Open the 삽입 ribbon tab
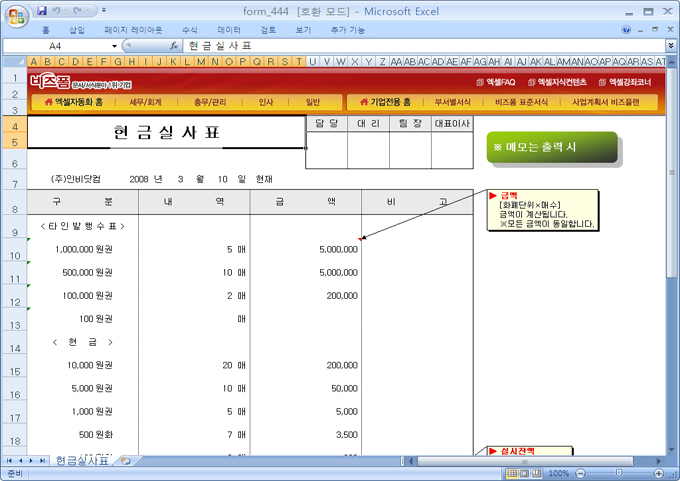This screenshot has height=481, width=680. click(77, 31)
